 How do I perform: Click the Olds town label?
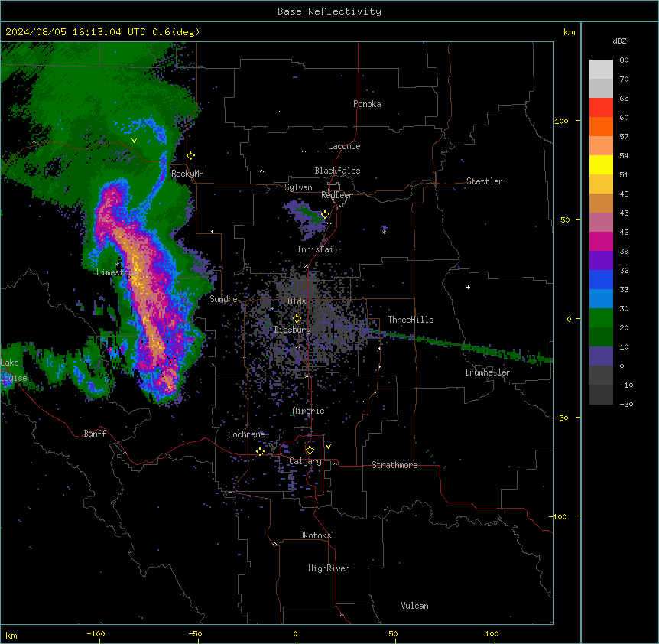(297, 301)
